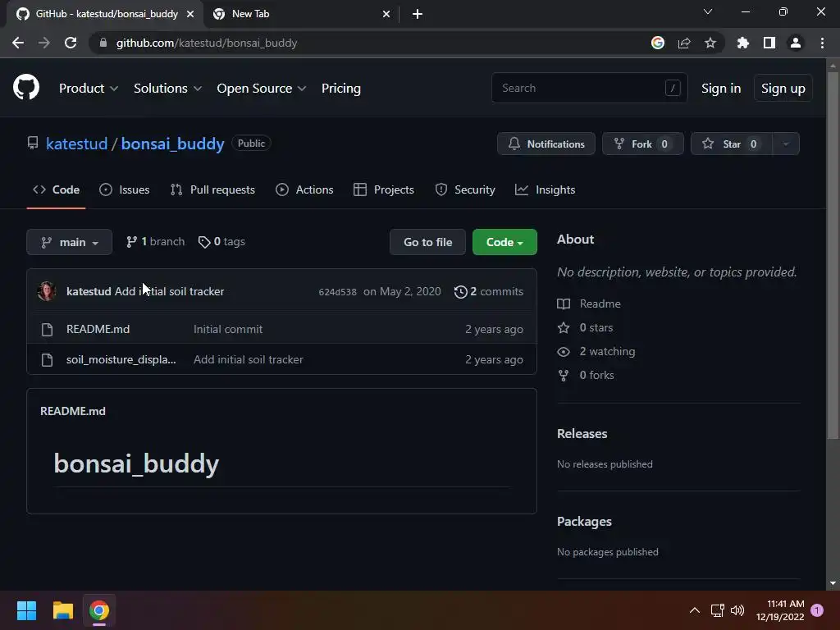
Task: Open Chrome side panel icon
Action: (x=769, y=43)
